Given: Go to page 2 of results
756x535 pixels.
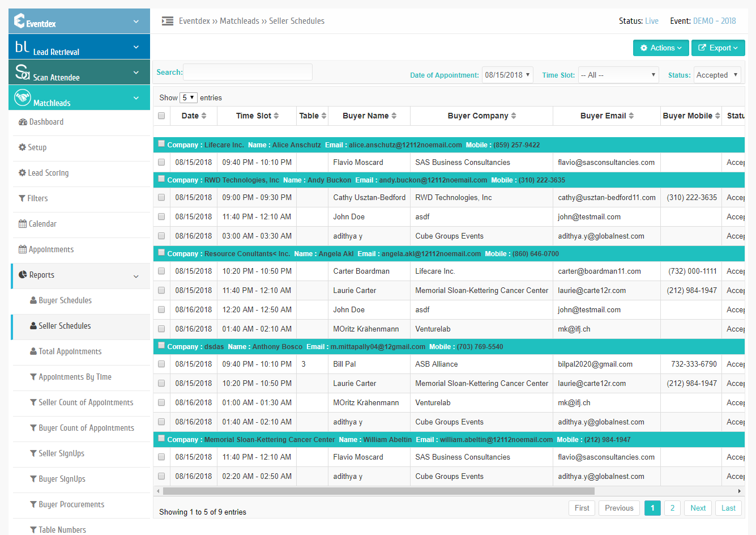Looking at the screenshot, I should pyautogui.click(x=672, y=508).
